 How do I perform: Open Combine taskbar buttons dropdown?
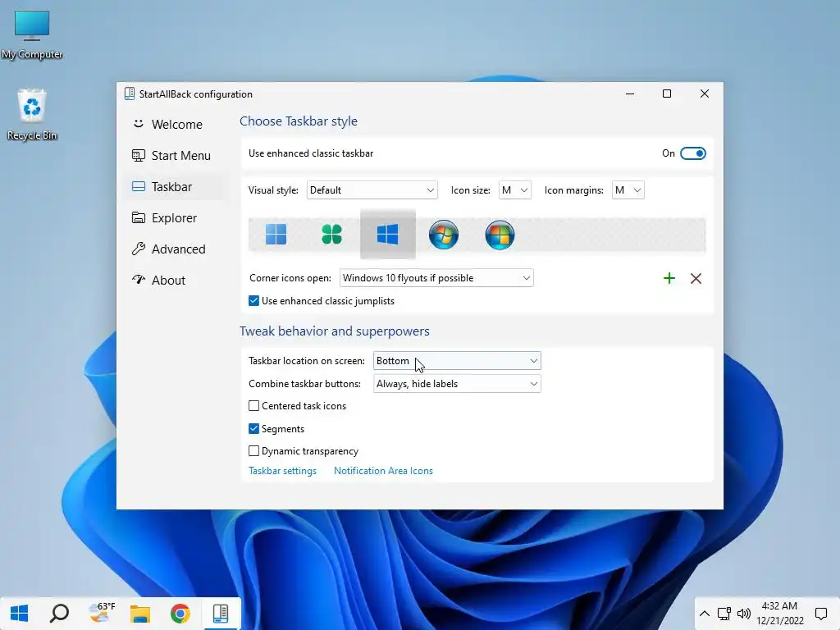tap(457, 384)
